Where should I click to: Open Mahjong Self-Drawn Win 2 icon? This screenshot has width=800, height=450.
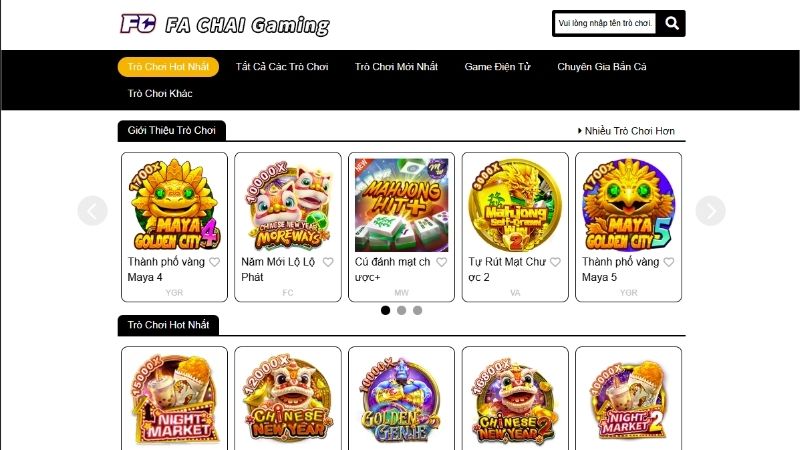coord(515,205)
